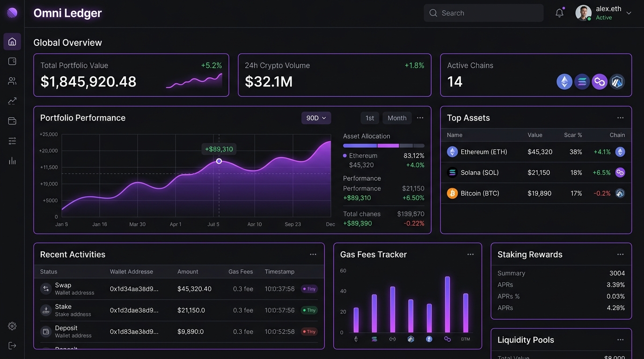Click the Timestamp column header

click(x=279, y=272)
